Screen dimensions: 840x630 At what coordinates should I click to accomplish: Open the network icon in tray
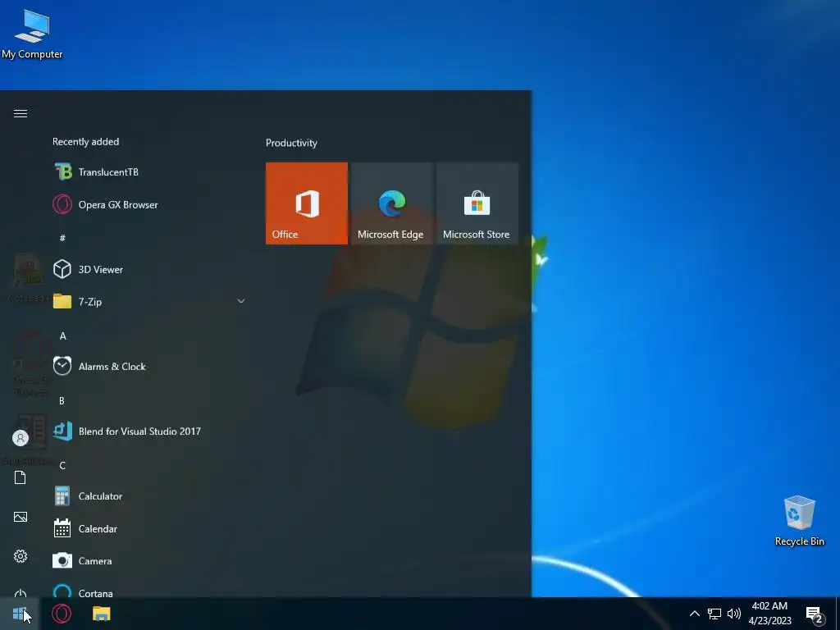[x=714, y=614]
